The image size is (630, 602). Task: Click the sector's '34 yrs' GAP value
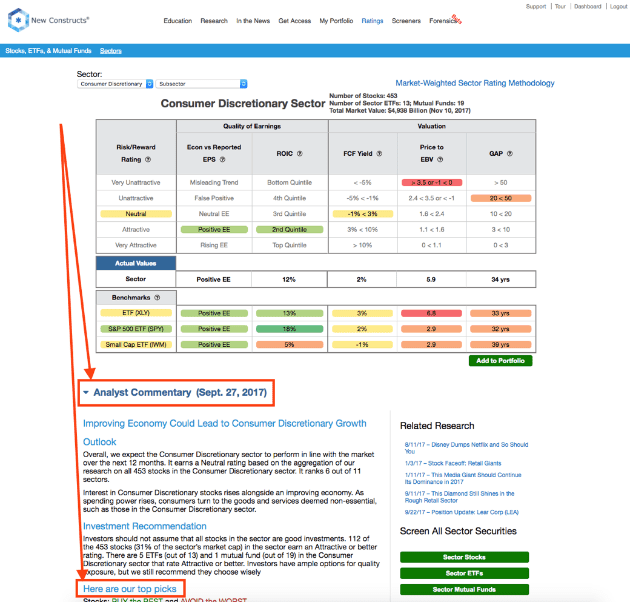501,279
